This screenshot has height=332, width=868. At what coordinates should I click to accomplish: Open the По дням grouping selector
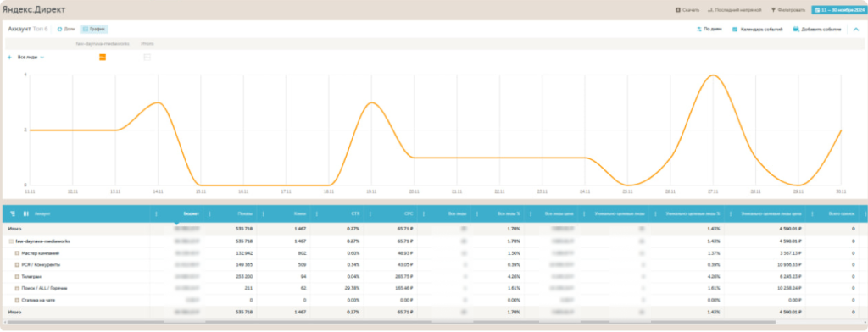(709, 29)
